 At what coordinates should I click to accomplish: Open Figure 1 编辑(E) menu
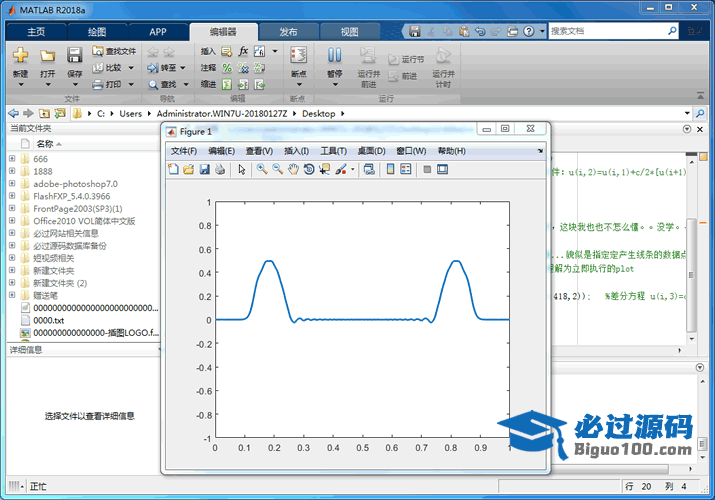[x=222, y=151]
